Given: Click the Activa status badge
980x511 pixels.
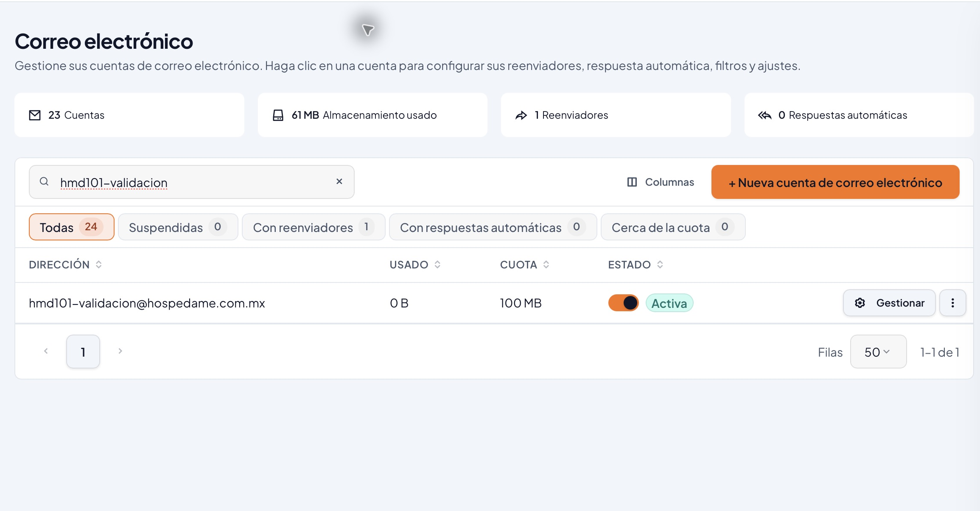Looking at the screenshot, I should click(669, 303).
